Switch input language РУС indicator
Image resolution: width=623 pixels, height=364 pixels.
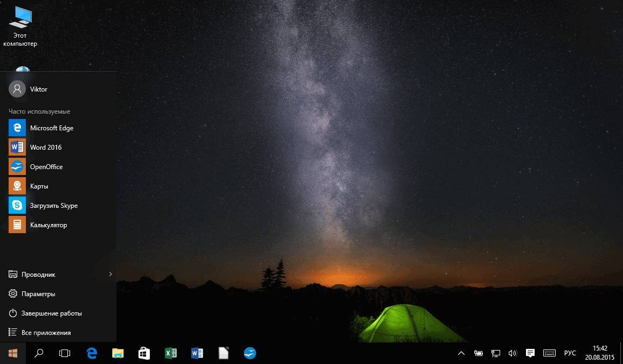click(x=570, y=353)
